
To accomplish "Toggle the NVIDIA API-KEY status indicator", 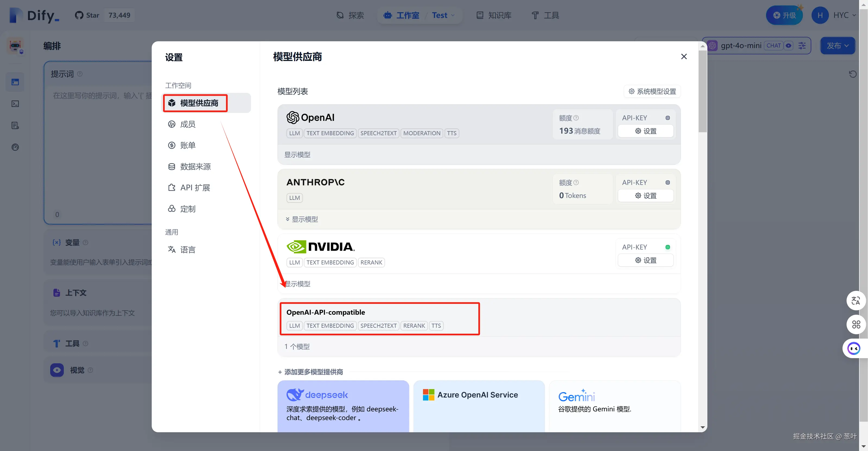I will click(667, 247).
